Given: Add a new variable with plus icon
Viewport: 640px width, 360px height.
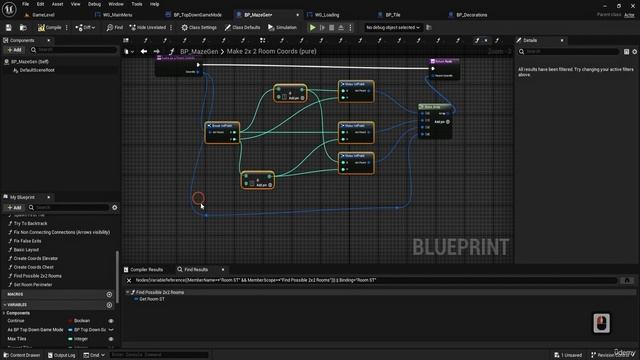Looking at the screenshot, I should point(109,305).
